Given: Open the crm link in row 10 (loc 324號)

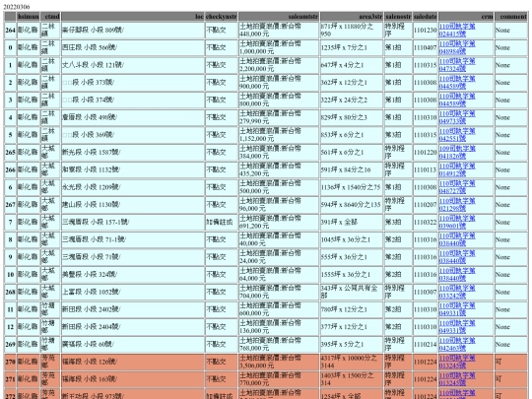Looking at the screenshot, I should (457, 275).
